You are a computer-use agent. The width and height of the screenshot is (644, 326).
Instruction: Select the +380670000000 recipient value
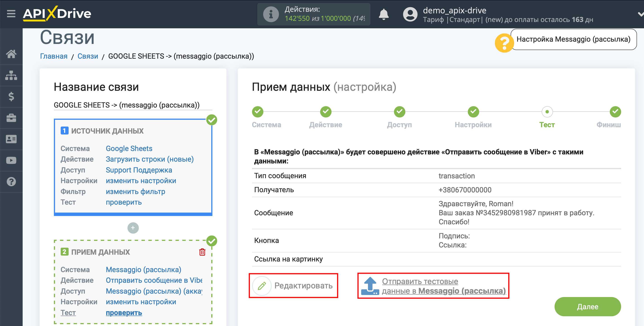pos(465,190)
